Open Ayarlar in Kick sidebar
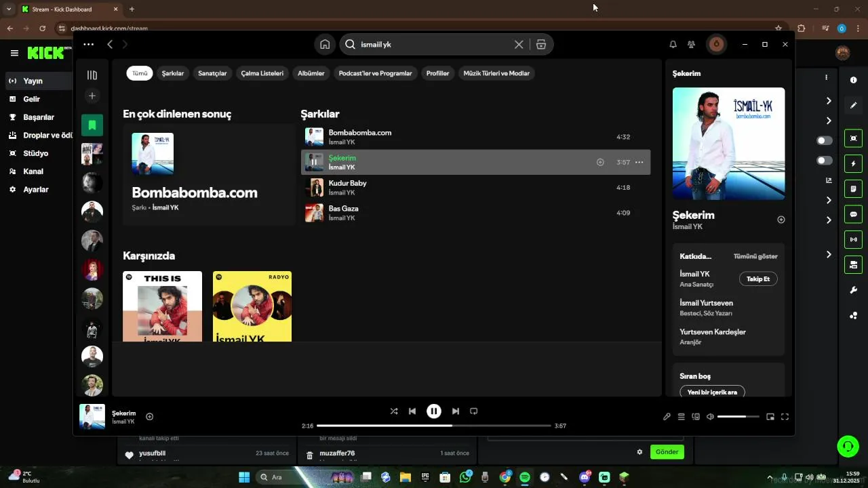Viewport: 868px width, 488px height. click(x=36, y=190)
